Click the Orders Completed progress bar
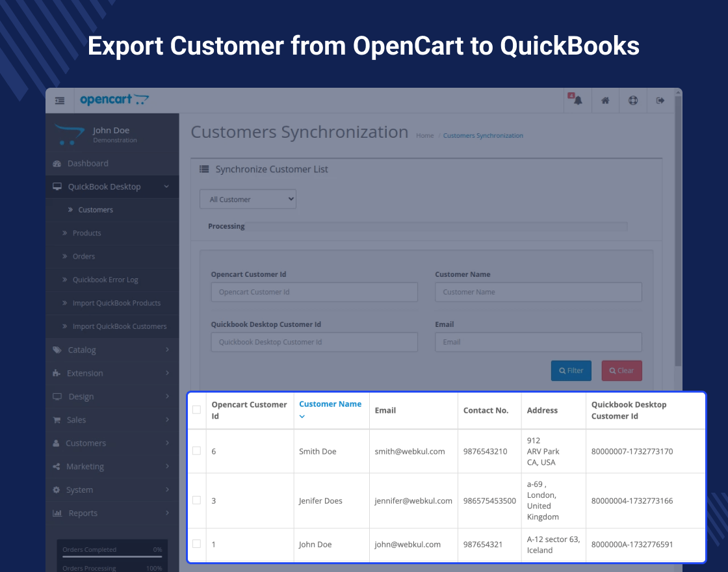The height and width of the screenshot is (572, 728). click(x=112, y=556)
